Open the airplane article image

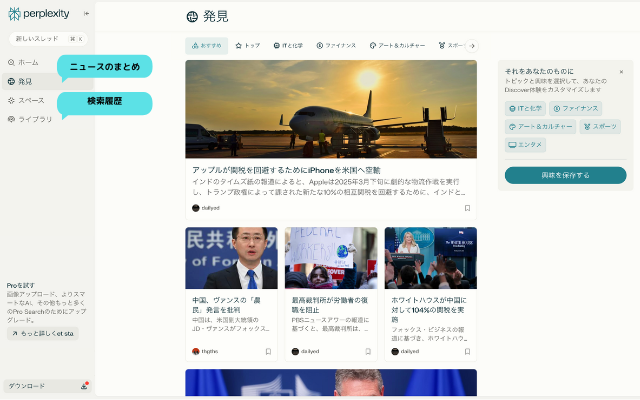[x=331, y=109]
